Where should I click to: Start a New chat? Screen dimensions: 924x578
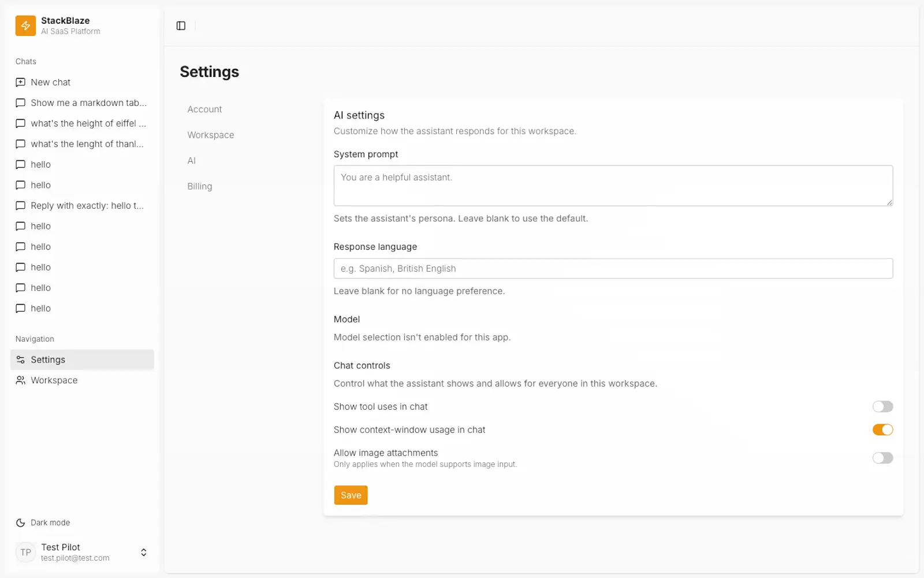[82, 82]
